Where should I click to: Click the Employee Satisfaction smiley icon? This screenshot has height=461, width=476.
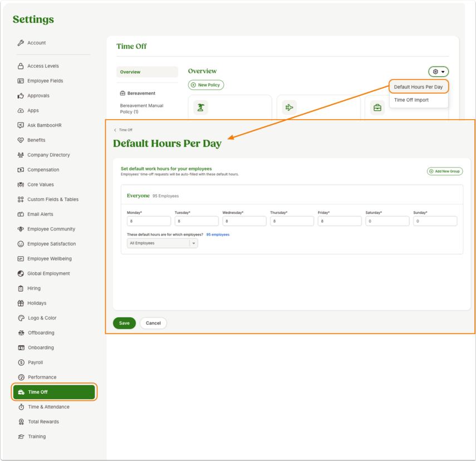(21, 244)
